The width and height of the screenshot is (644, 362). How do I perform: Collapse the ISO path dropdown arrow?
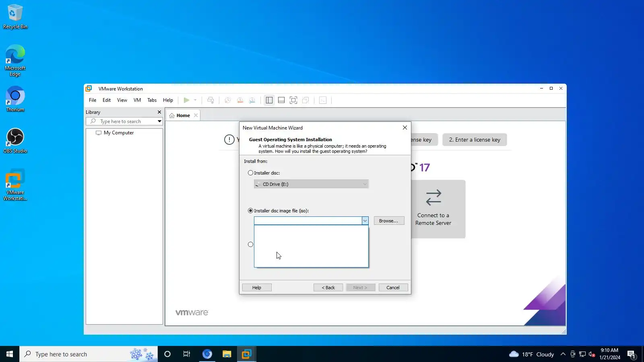[x=365, y=221]
